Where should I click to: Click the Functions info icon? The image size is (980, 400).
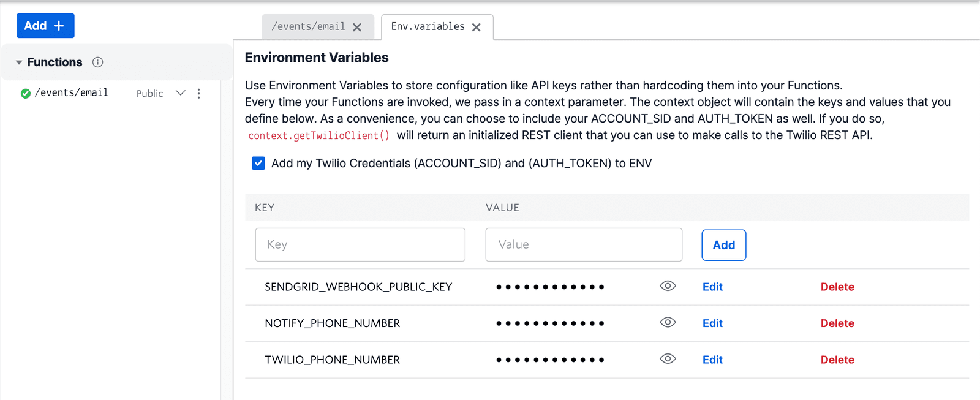click(97, 62)
